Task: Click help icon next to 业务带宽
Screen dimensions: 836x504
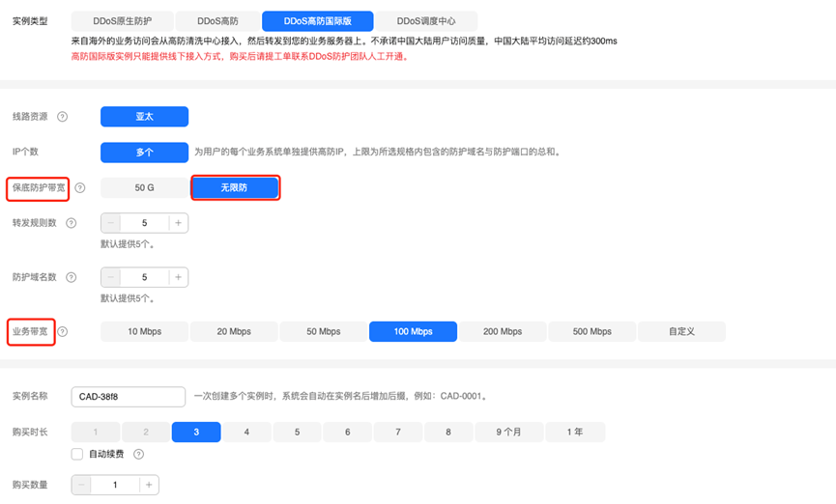Action: (x=63, y=332)
